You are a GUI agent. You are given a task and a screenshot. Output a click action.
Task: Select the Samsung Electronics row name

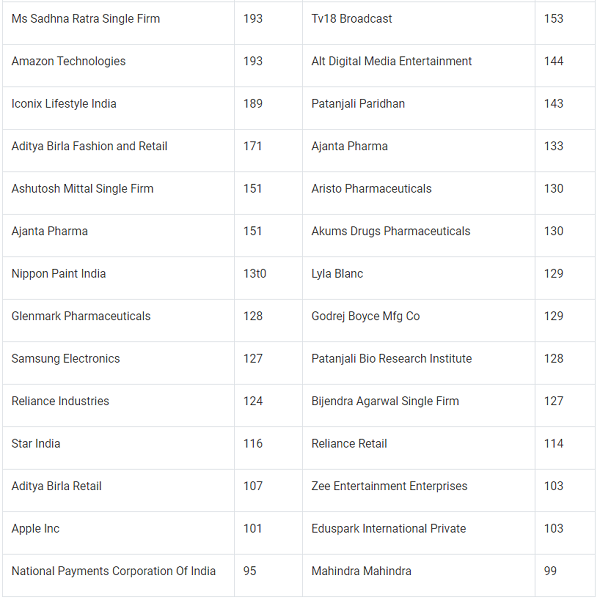coord(65,359)
